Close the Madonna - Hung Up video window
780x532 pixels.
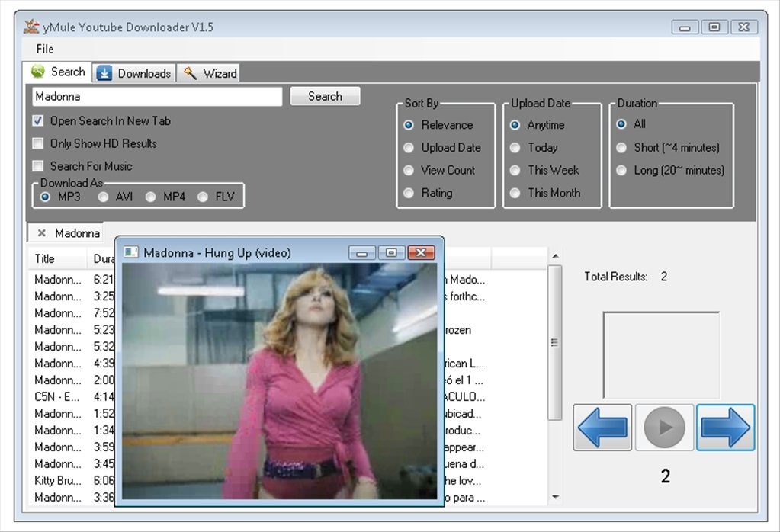[x=421, y=252]
